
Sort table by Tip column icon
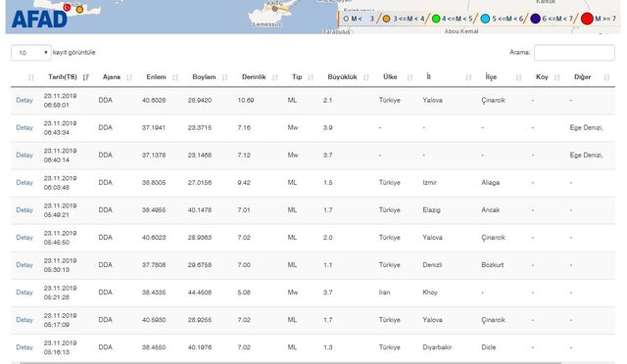311,77
